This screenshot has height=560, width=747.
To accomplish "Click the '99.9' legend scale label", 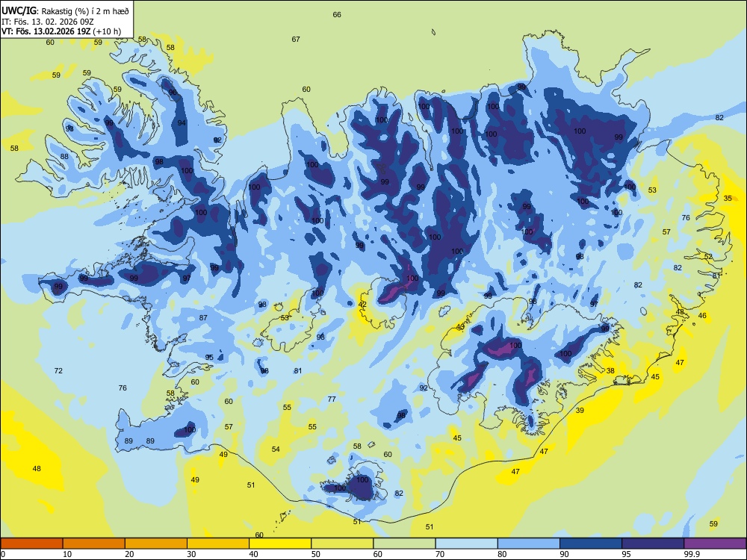I will (692, 554).
